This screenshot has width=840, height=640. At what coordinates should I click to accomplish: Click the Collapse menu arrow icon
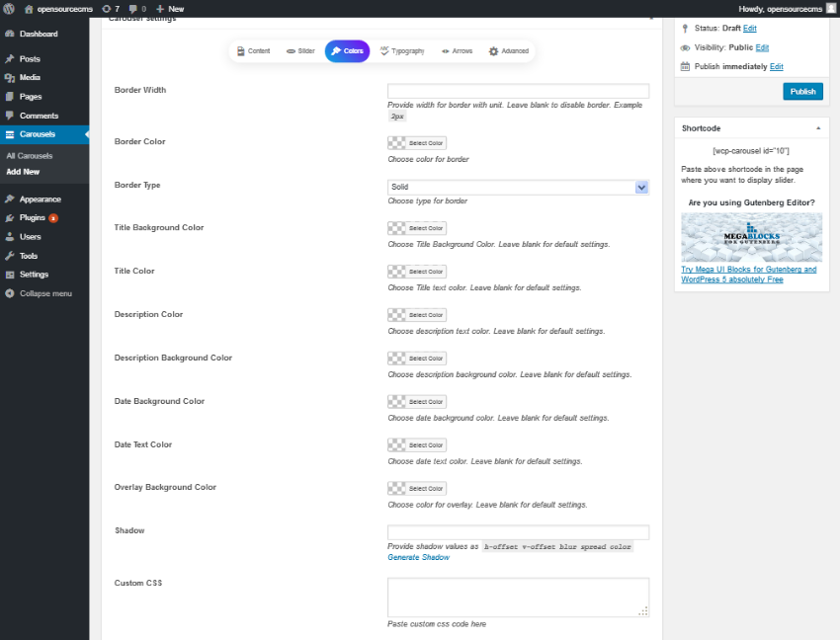point(10,293)
